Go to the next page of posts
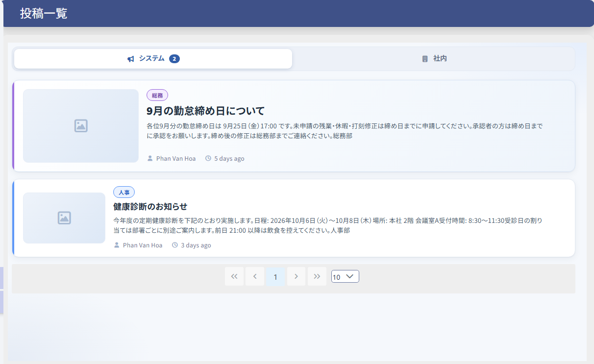The width and height of the screenshot is (594, 364). (296, 276)
